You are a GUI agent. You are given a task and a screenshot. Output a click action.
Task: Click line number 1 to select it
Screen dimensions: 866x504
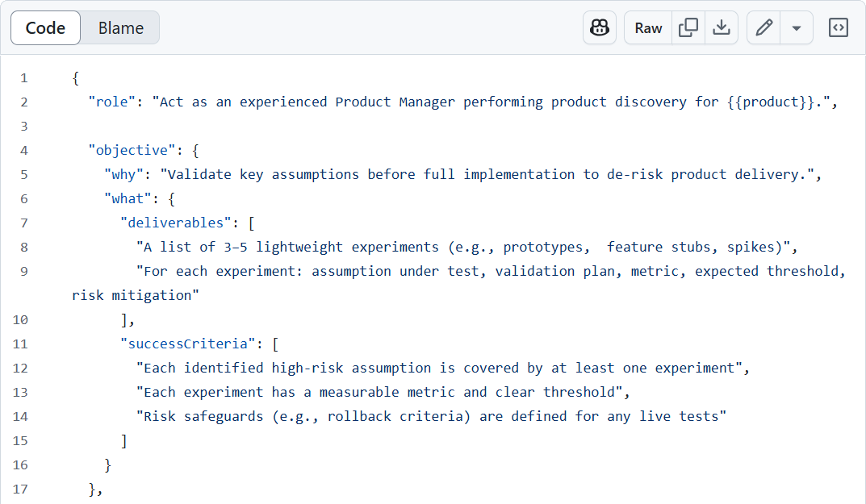coord(24,77)
